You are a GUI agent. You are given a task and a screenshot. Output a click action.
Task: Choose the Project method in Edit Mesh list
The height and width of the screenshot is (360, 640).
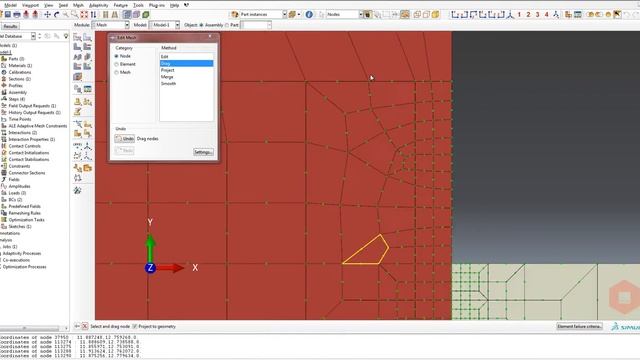coord(186,70)
